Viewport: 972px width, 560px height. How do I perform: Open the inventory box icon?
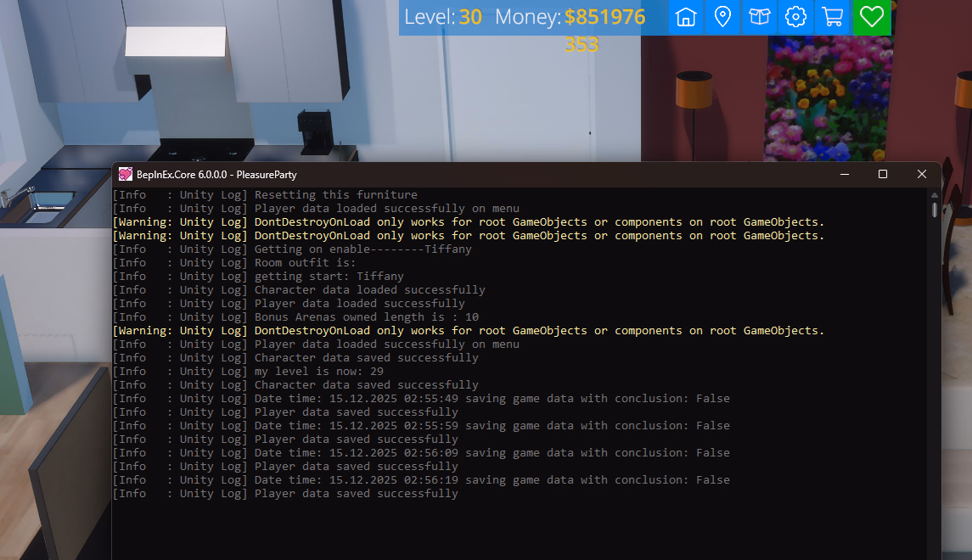click(759, 17)
